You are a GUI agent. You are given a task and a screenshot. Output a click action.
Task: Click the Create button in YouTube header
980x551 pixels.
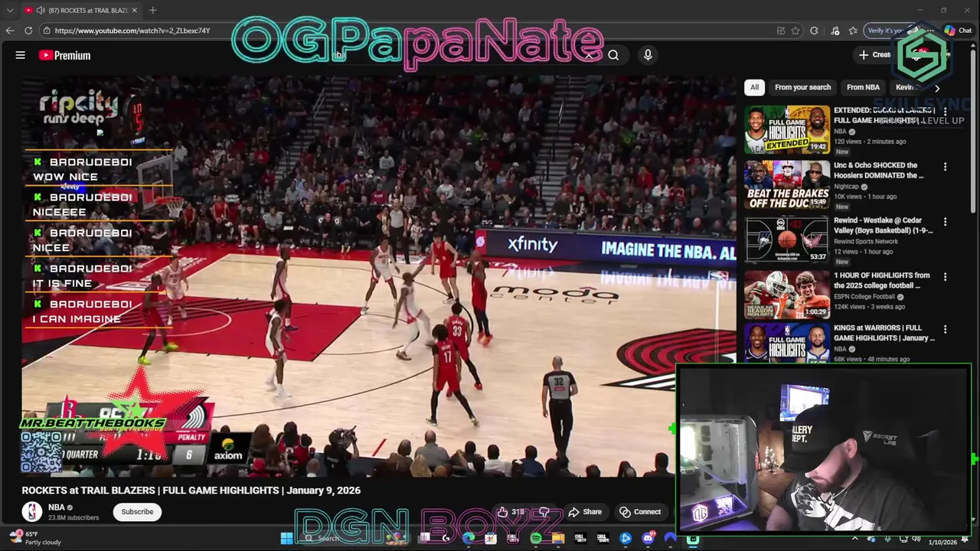[874, 55]
